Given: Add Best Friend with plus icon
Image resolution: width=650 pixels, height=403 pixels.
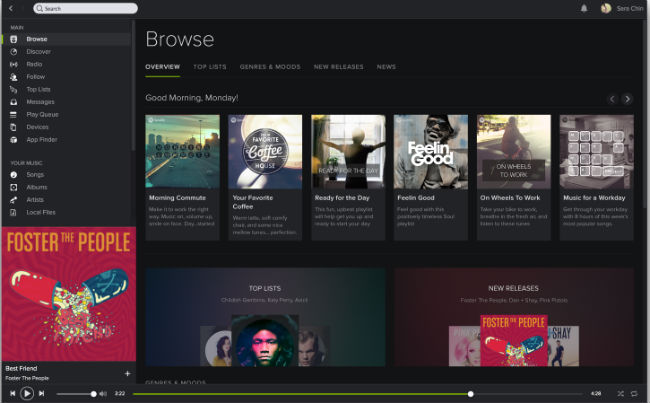Looking at the screenshot, I should click(x=128, y=374).
